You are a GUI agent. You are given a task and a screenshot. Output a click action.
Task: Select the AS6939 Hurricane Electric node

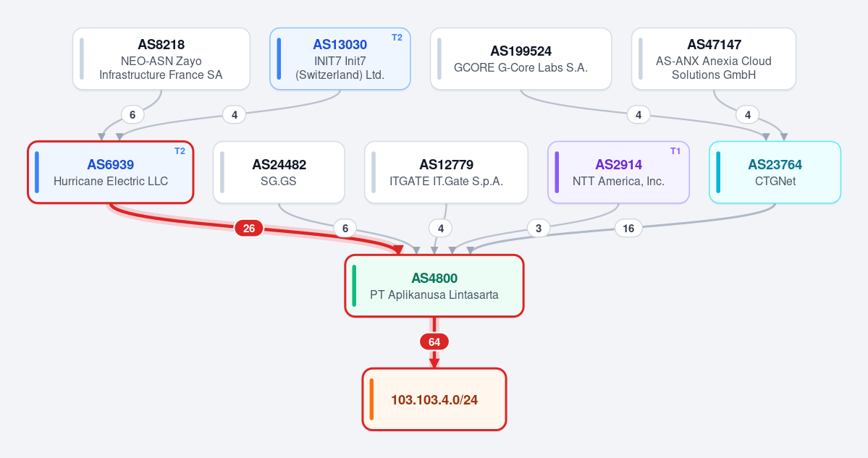tap(111, 173)
